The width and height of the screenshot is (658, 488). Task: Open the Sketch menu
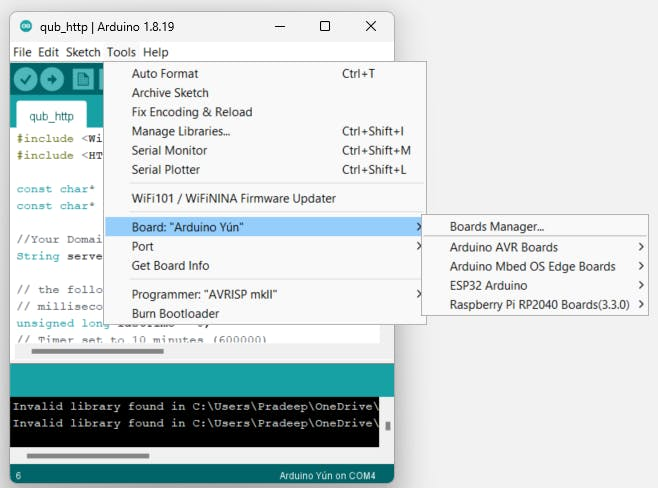coord(83,52)
